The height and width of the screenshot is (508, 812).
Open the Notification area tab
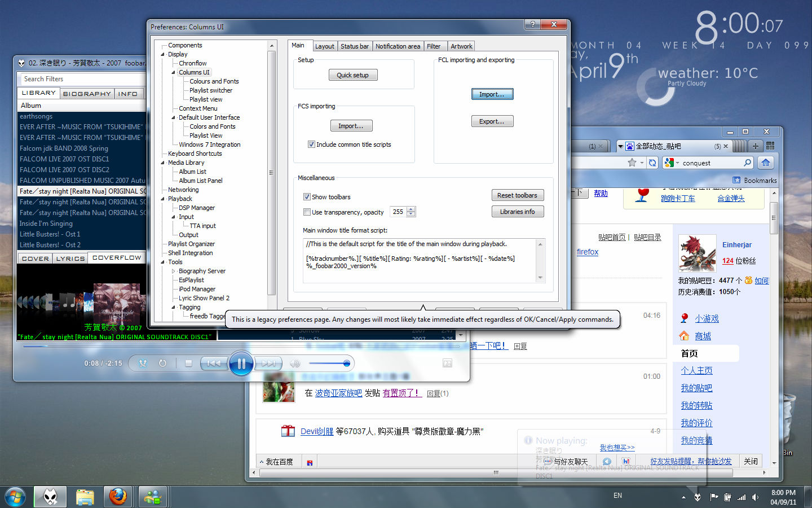398,46
